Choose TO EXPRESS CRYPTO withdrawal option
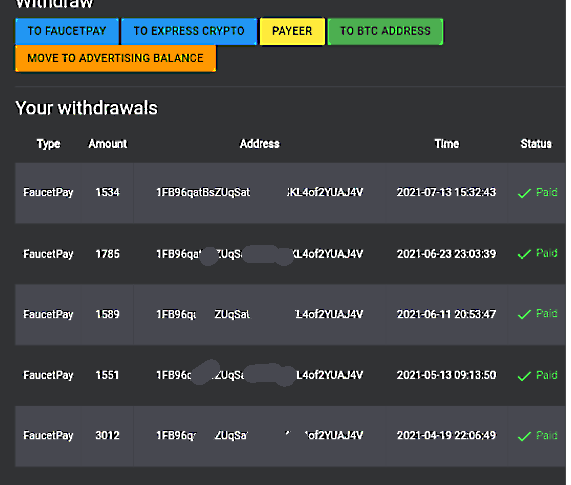 (189, 31)
